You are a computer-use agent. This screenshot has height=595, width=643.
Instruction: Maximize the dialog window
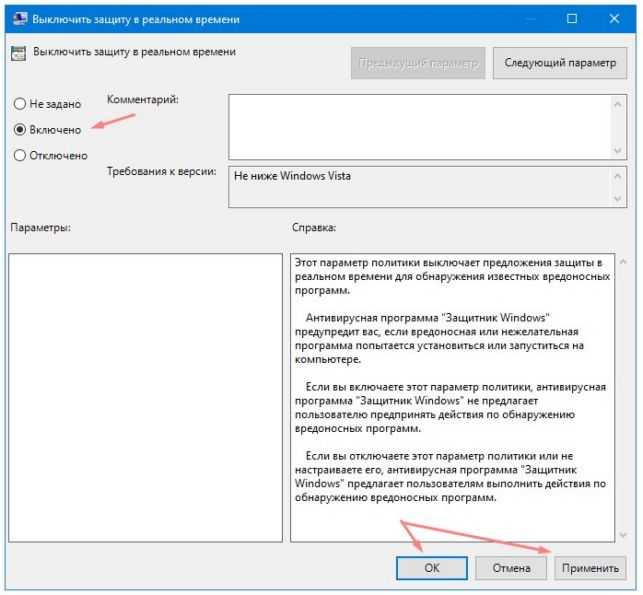point(572,18)
